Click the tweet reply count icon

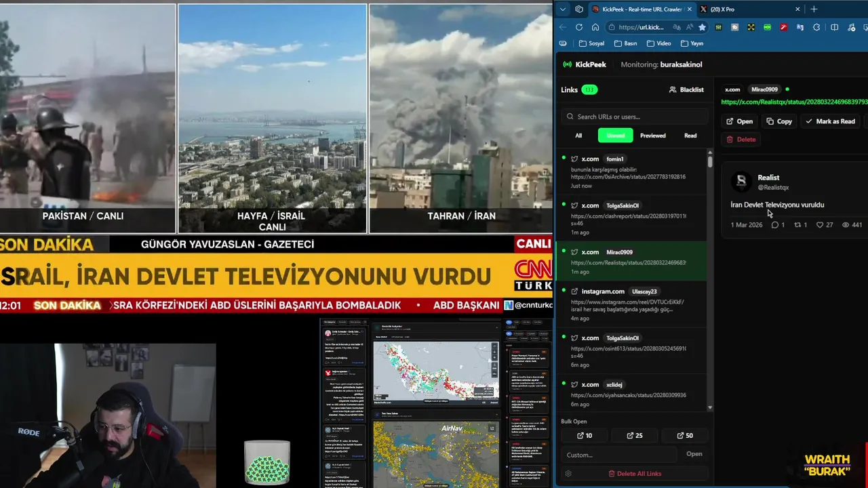pos(774,225)
